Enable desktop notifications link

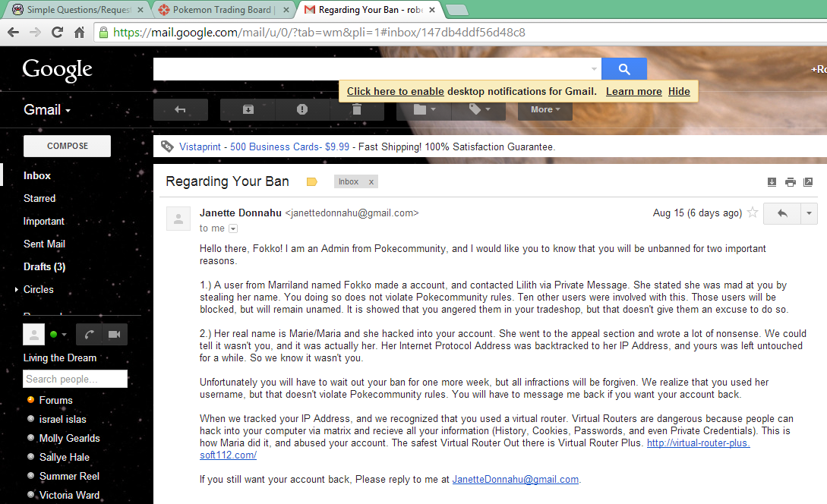tap(396, 91)
